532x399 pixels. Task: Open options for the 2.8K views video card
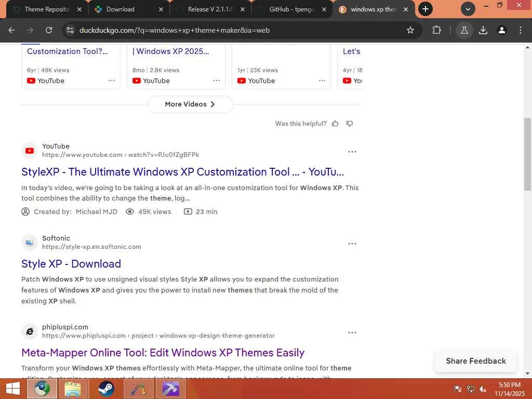pyautogui.click(x=217, y=81)
